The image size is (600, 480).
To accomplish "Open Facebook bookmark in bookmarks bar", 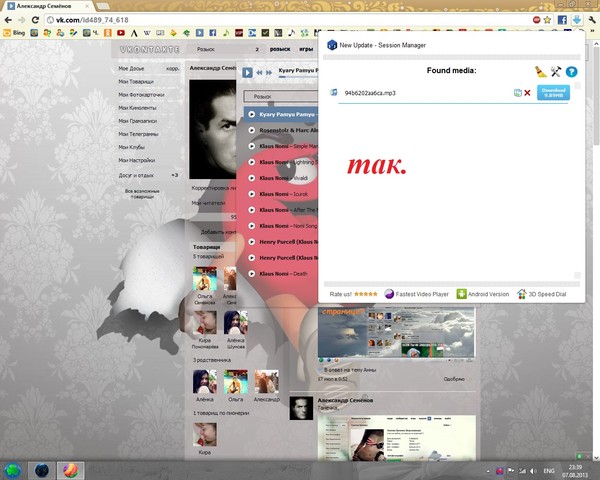I will 213,33.
